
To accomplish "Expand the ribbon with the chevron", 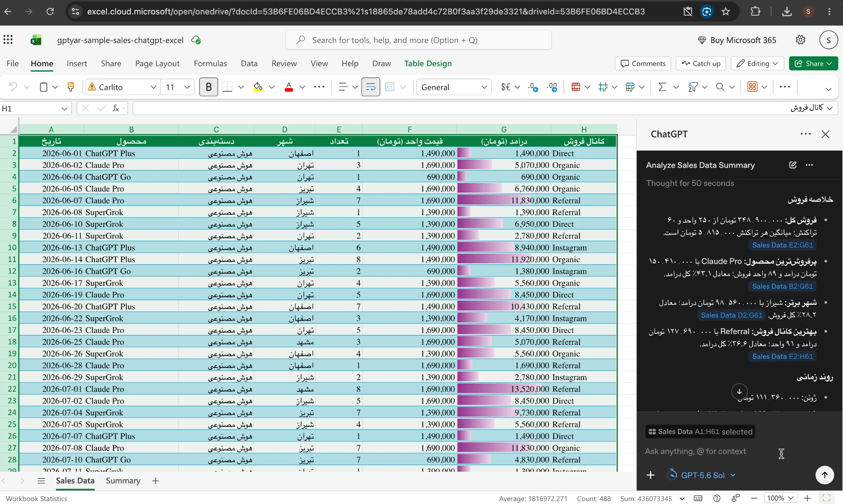I will (x=828, y=89).
